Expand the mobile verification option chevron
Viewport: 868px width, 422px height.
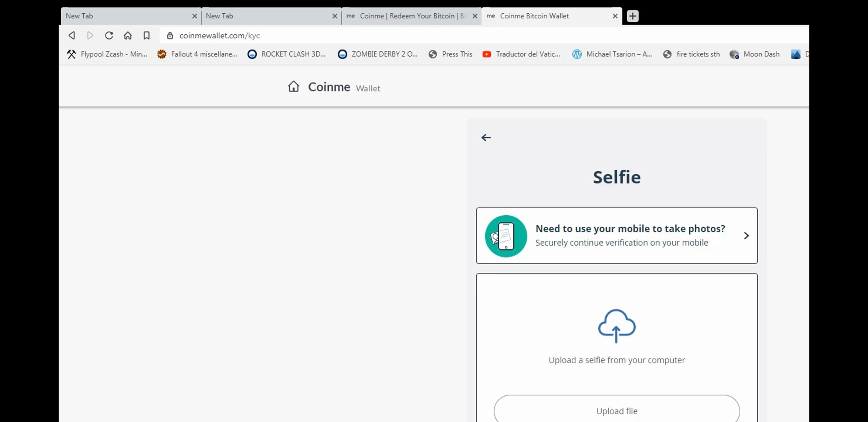[746, 236]
